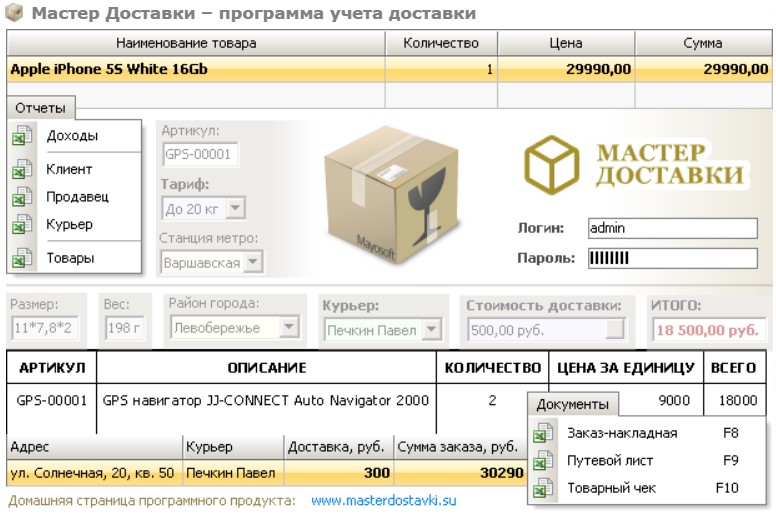Image resolution: width=776 pixels, height=521 pixels.
Task: Select the Apple iPhone 5S White 16Gb row
Action: [389, 69]
